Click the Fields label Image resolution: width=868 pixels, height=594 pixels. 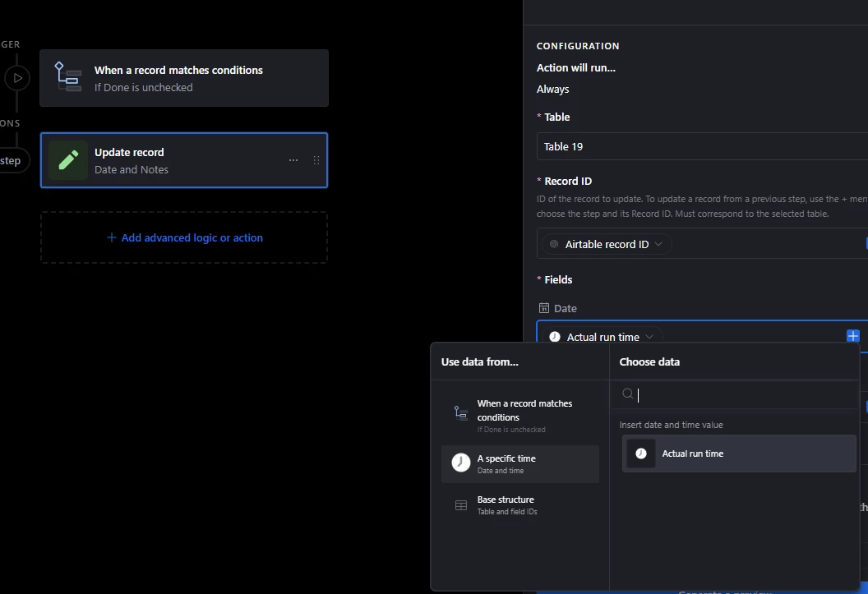(x=558, y=279)
